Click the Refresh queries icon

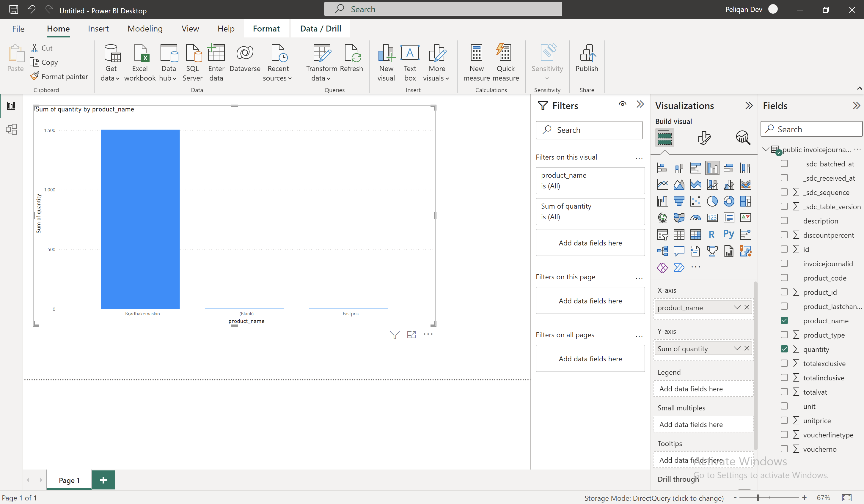coord(351,58)
